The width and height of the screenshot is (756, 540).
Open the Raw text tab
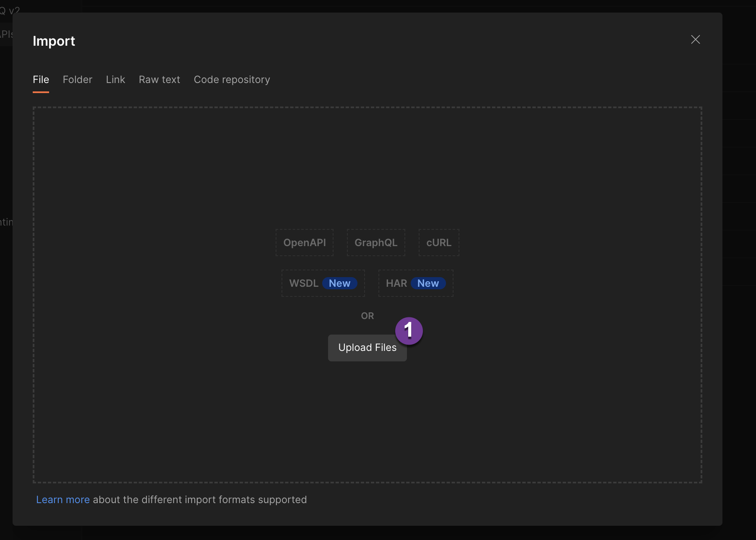click(x=159, y=80)
